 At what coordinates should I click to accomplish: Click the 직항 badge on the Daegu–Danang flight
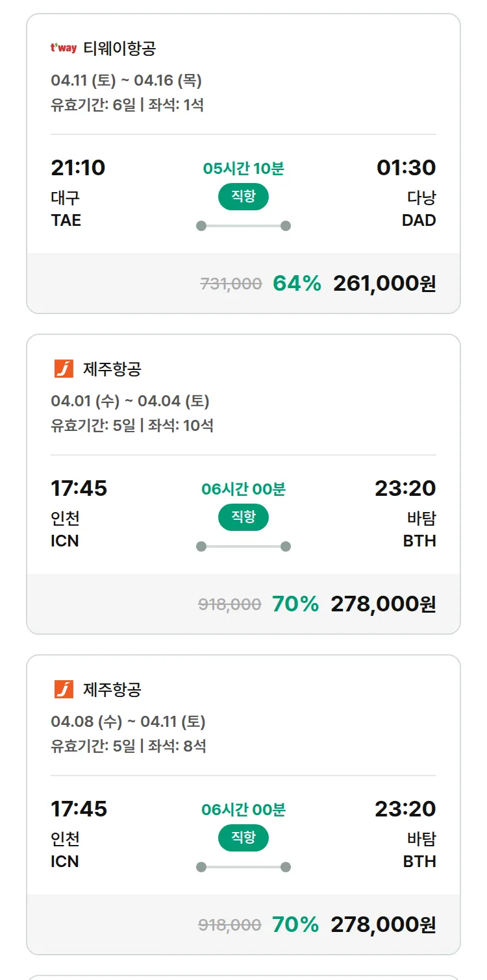coord(243,197)
